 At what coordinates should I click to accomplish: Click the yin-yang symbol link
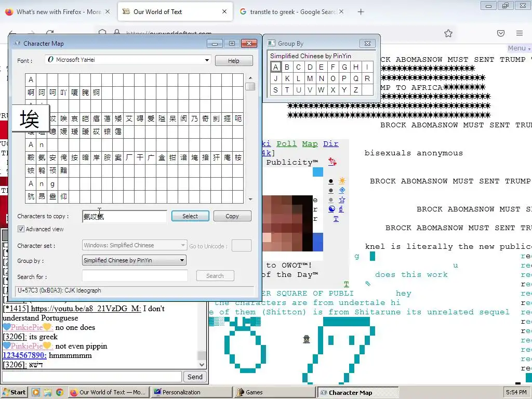pyautogui.click(x=332, y=209)
